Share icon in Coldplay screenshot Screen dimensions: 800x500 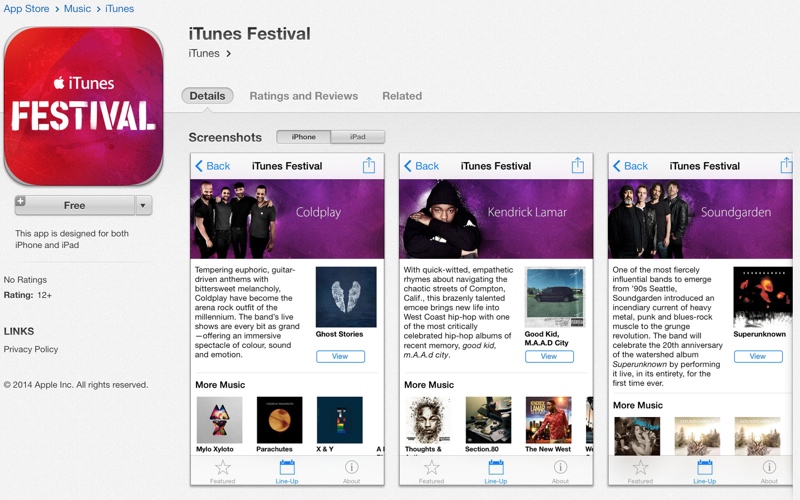pos(369,165)
